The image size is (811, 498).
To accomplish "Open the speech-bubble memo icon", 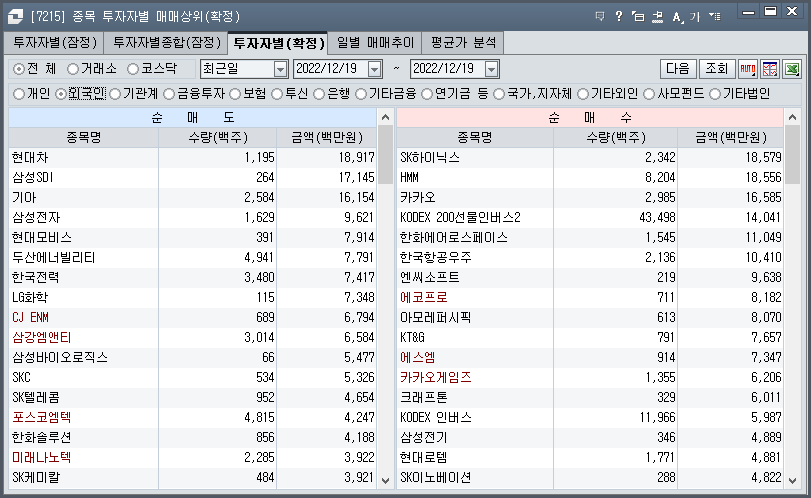I will [600, 17].
